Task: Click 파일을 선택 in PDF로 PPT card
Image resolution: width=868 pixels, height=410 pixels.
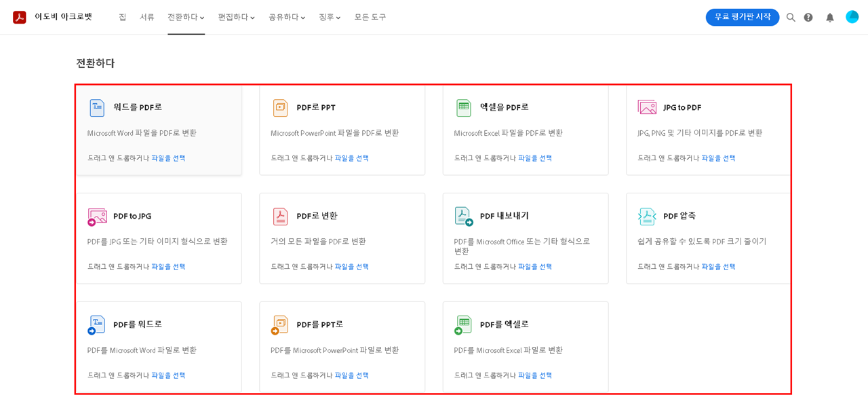Action: click(351, 158)
